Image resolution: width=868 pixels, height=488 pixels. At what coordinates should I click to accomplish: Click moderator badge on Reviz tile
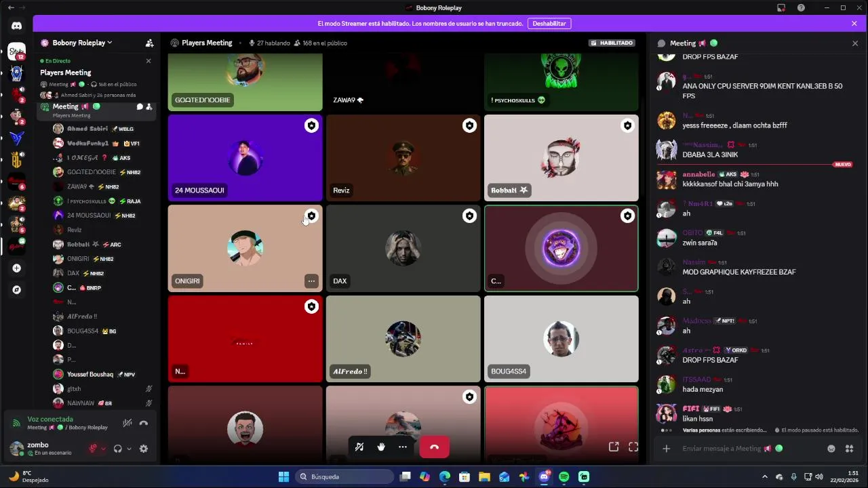tap(469, 126)
